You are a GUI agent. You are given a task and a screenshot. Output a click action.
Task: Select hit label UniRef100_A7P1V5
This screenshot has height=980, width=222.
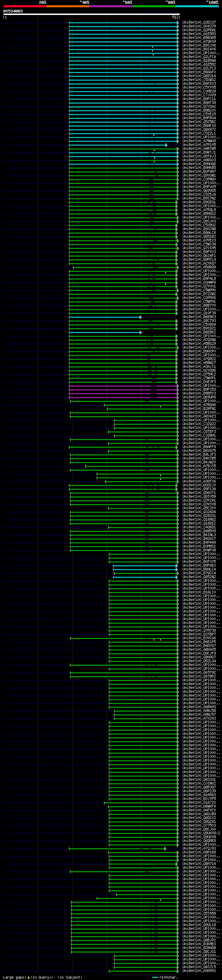[199, 145]
